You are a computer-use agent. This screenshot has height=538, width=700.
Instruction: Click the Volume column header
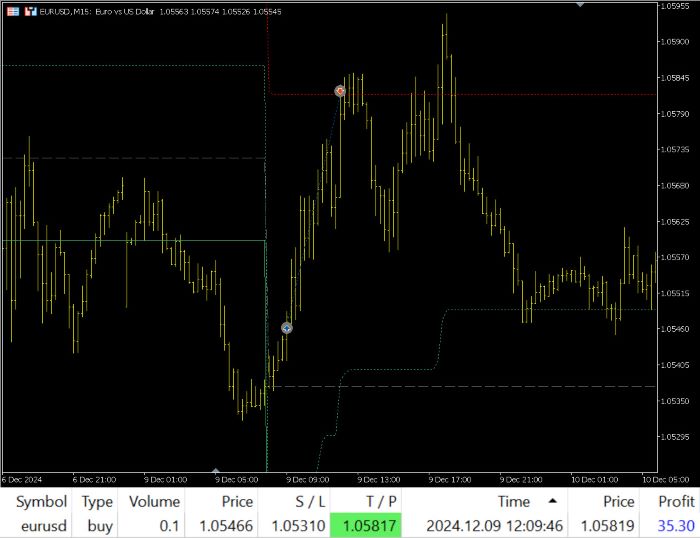point(154,501)
